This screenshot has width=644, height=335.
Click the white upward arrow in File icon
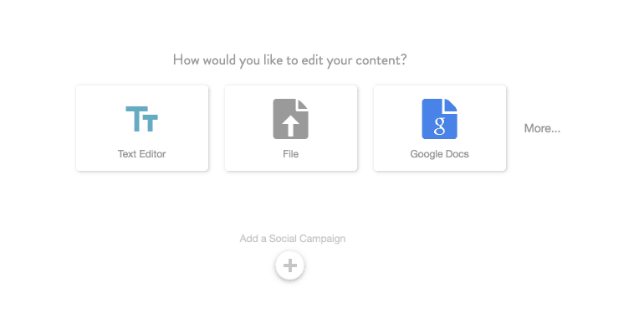[x=290, y=124]
